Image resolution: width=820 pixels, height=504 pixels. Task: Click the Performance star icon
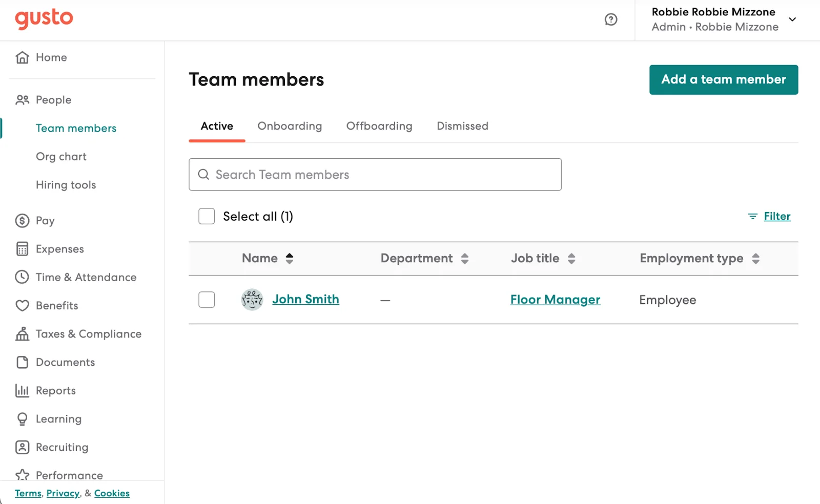tap(22, 475)
